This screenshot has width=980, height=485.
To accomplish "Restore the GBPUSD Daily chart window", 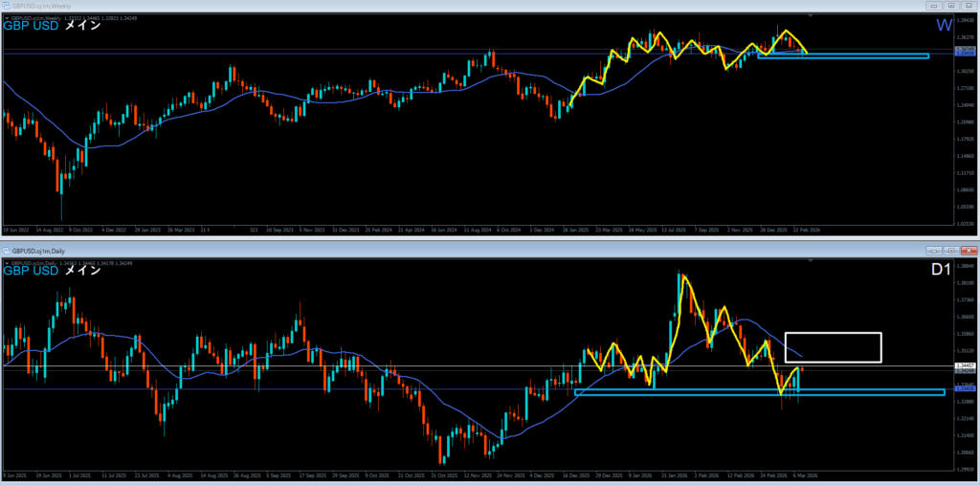I will coord(951,251).
